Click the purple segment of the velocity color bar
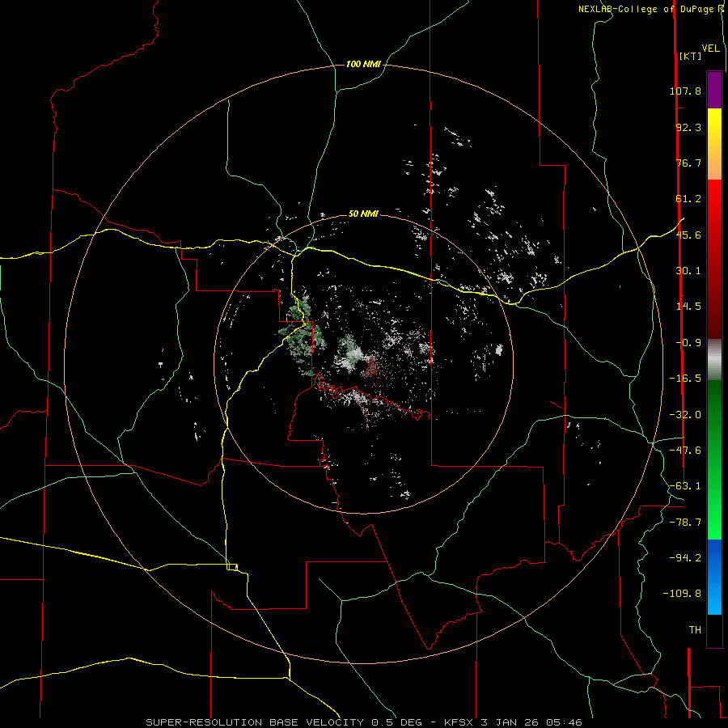Viewport: 728px width, 728px height. click(714, 90)
